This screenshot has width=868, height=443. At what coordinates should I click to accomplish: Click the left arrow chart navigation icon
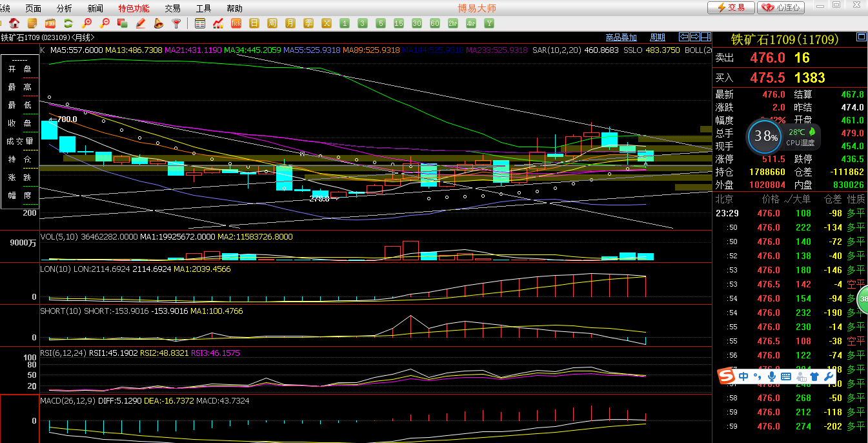[x=685, y=37]
